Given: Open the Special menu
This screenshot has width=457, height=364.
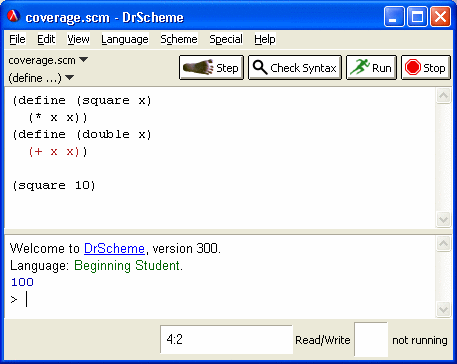Looking at the screenshot, I should tap(226, 39).
